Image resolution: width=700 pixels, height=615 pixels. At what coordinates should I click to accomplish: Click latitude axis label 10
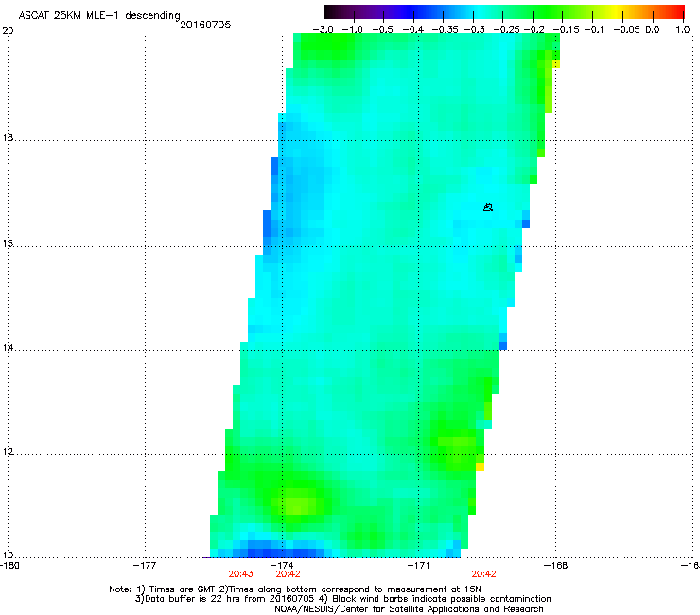coord(8,555)
